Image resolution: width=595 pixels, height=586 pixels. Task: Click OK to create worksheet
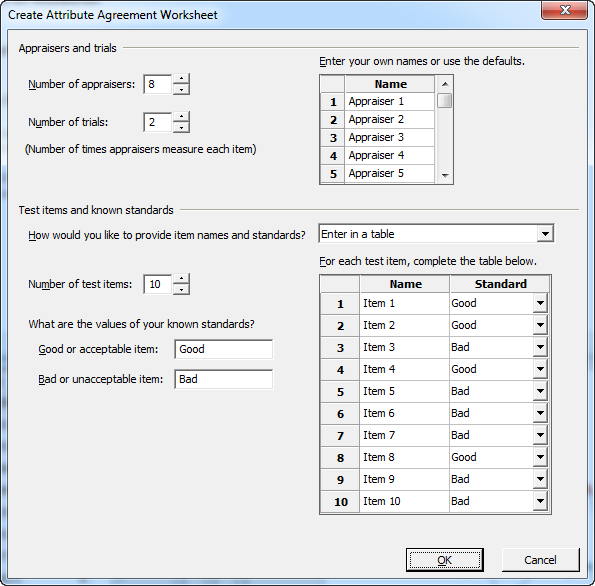click(x=444, y=560)
